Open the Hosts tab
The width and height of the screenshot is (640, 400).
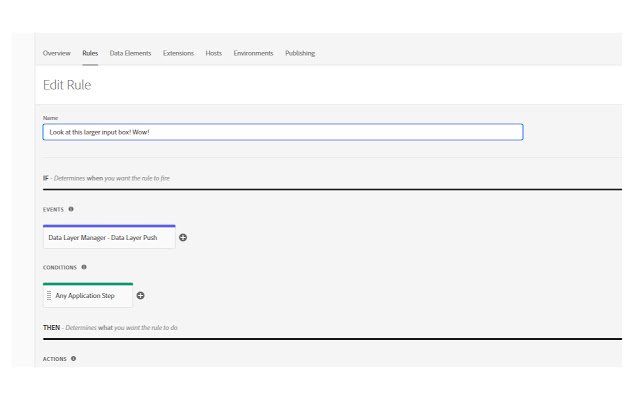213,53
